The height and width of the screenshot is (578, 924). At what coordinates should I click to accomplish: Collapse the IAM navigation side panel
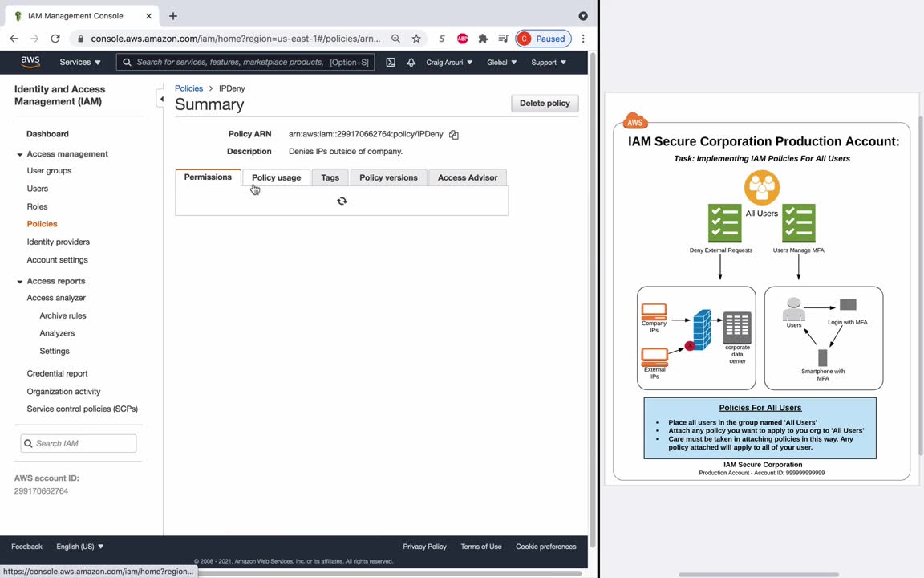click(161, 99)
